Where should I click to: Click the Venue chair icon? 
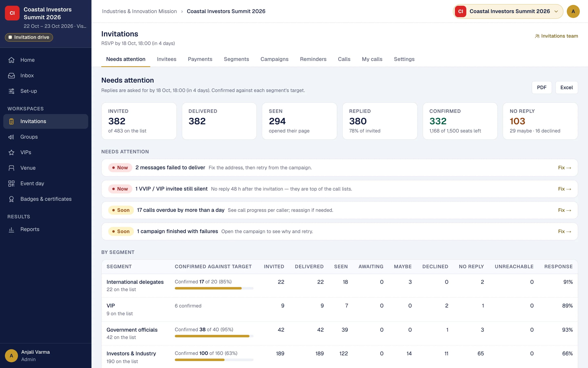[11, 168]
